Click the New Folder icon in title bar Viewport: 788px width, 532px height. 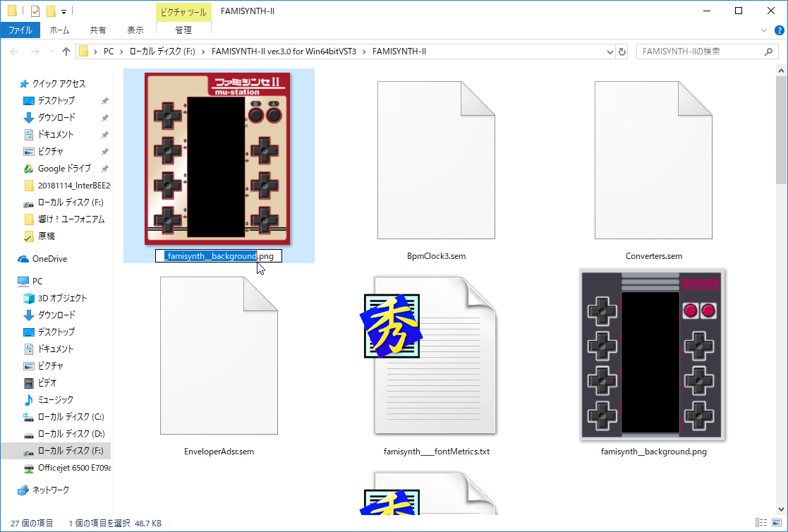click(51, 11)
